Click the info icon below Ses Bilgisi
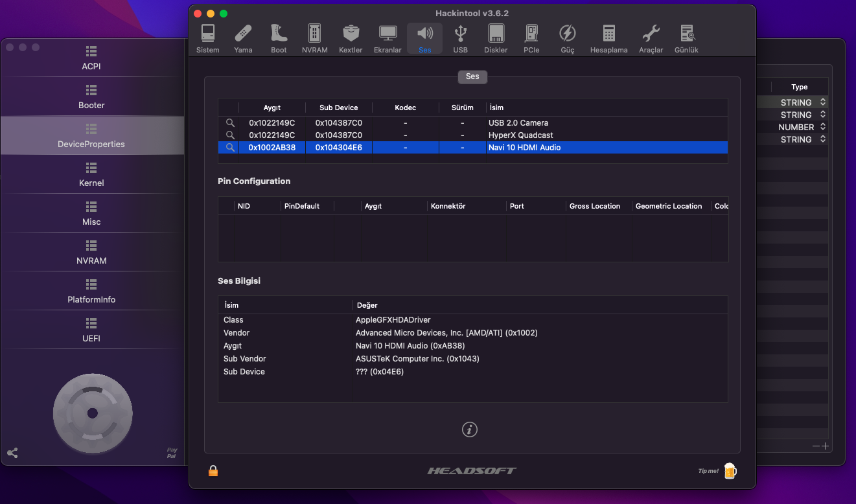The height and width of the screenshot is (504, 856). 469,429
